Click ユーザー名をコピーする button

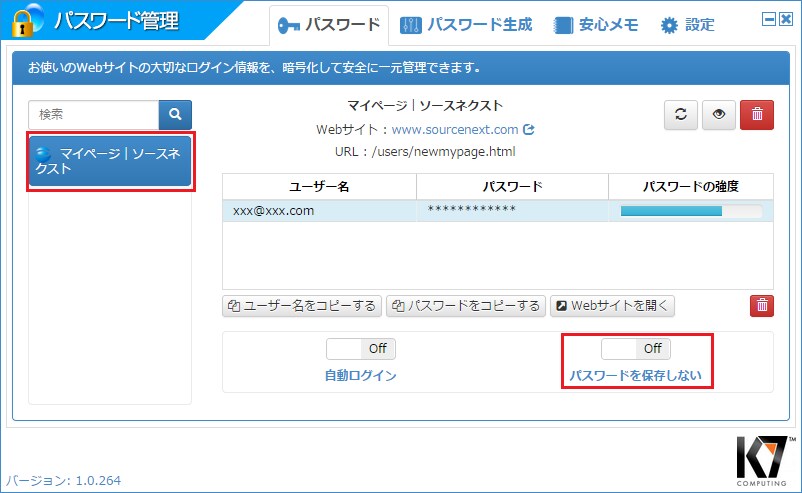302,306
